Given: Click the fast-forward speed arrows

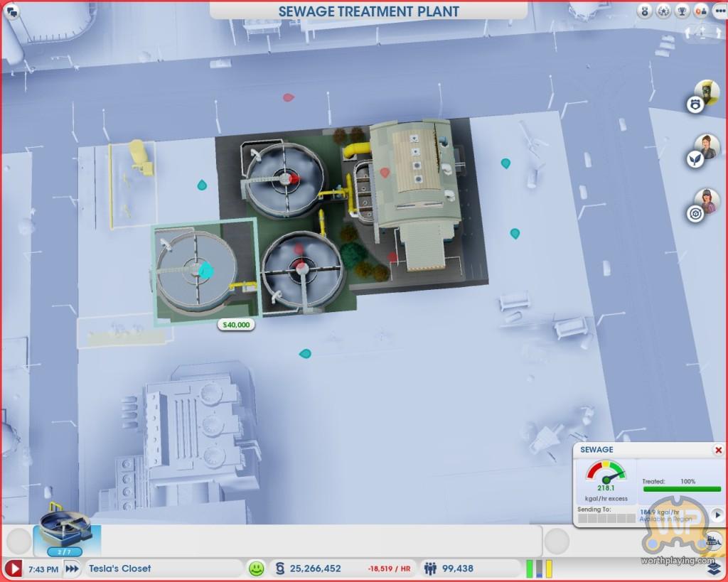Looking at the screenshot, I should pyautogui.click(x=72, y=568).
